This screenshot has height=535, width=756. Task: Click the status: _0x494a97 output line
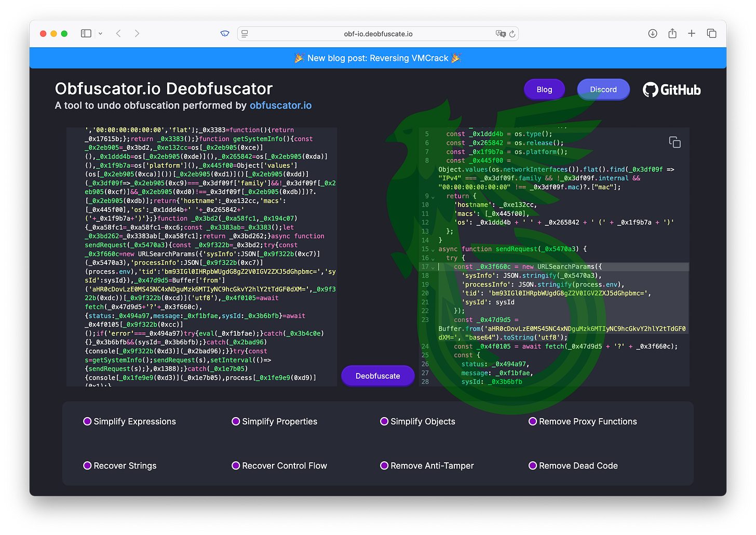[563, 364]
